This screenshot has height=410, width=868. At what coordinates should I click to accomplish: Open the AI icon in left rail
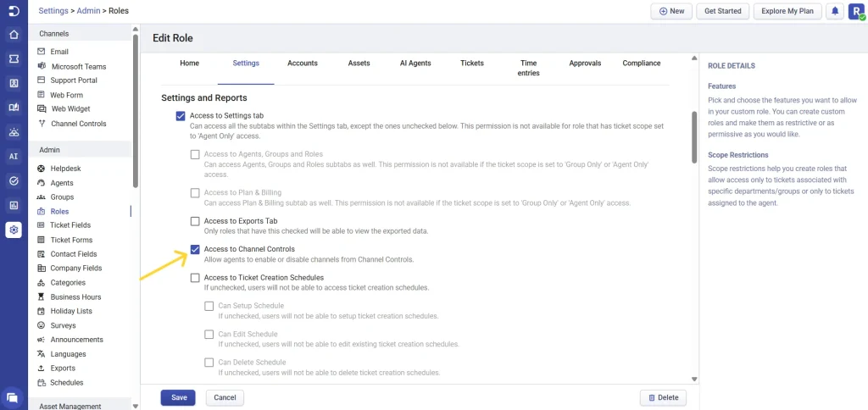(14, 157)
